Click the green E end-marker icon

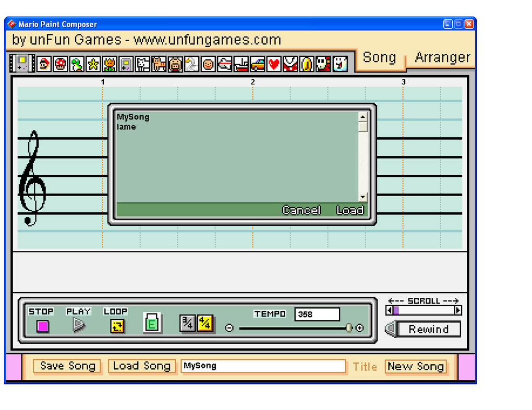pos(152,323)
